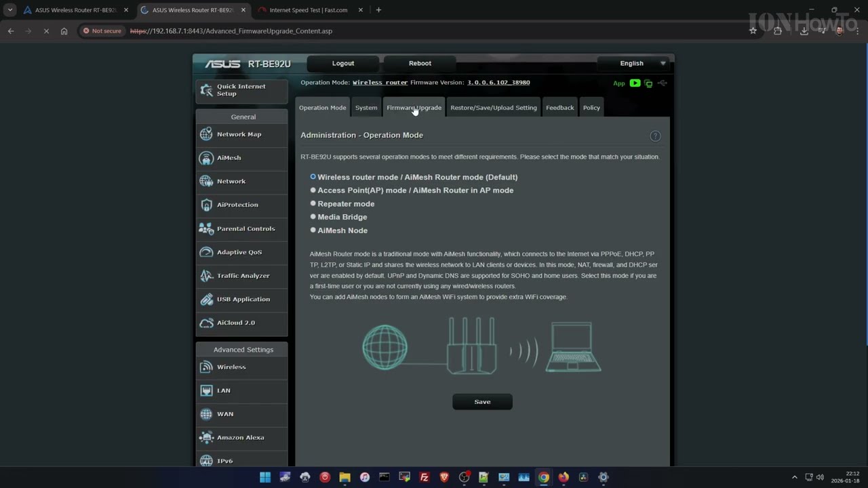This screenshot has width=868, height=488.
Task: Open Brave browser from the taskbar
Action: click(444, 477)
